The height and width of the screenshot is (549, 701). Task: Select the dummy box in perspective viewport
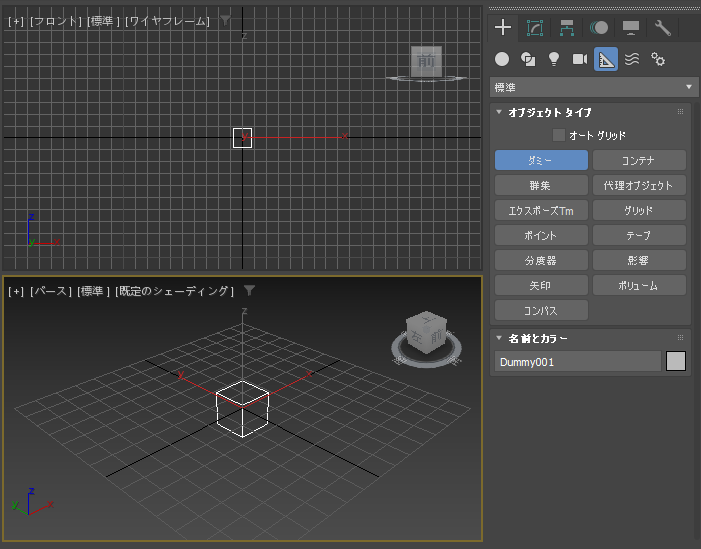pos(242,409)
